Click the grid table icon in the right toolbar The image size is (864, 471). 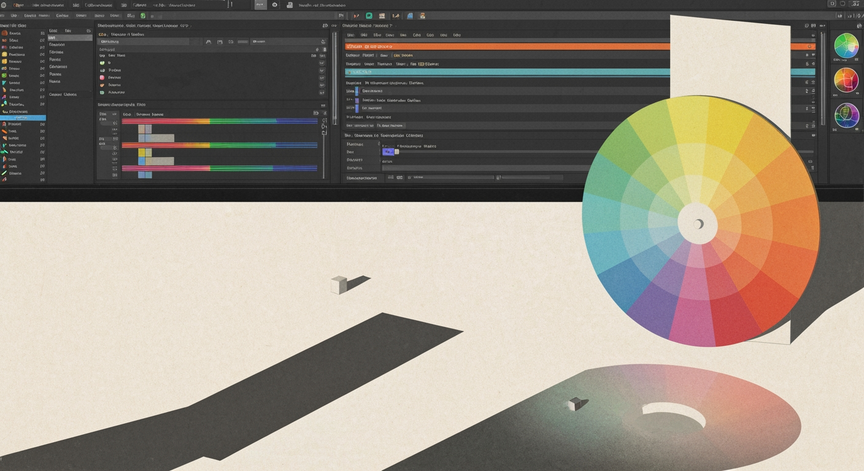[x=382, y=16]
